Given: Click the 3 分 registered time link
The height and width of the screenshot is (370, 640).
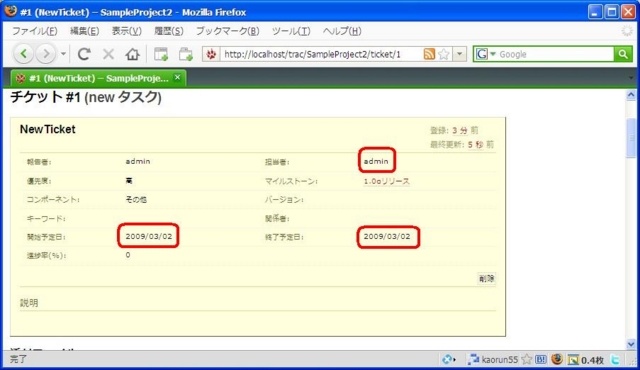Looking at the screenshot, I should [460, 131].
